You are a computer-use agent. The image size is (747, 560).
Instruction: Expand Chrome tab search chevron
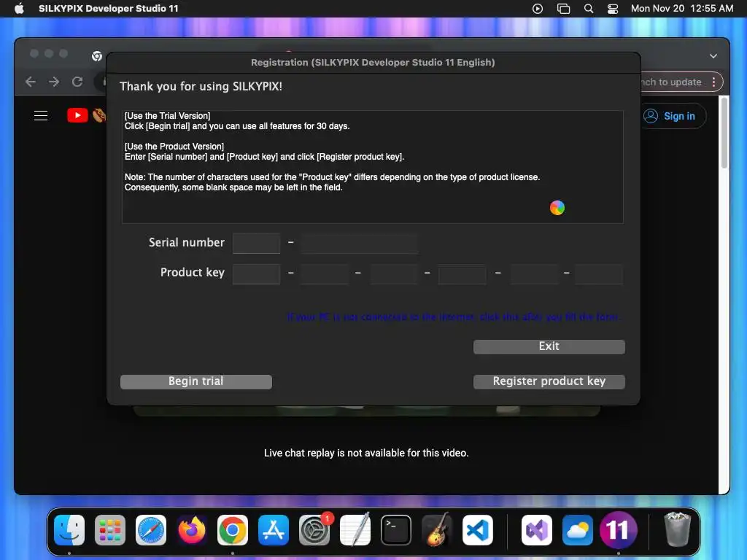click(713, 55)
